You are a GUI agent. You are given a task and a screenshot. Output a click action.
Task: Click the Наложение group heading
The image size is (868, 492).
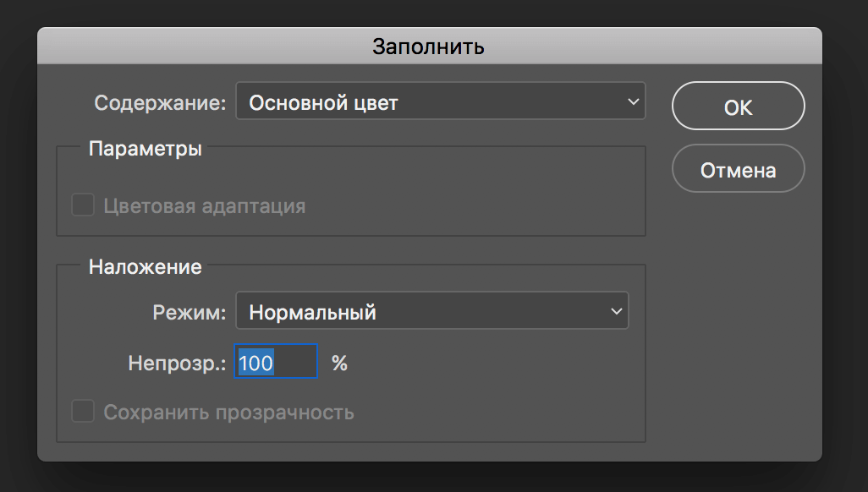click(145, 267)
